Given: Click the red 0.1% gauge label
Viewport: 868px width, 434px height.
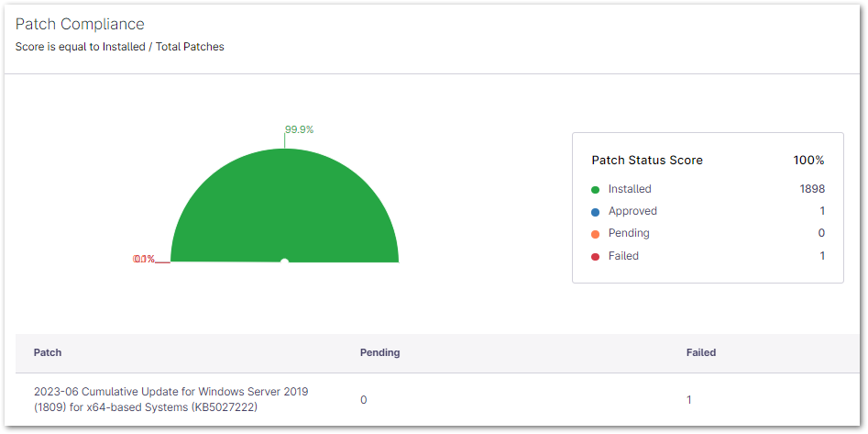Looking at the screenshot, I should (x=144, y=260).
